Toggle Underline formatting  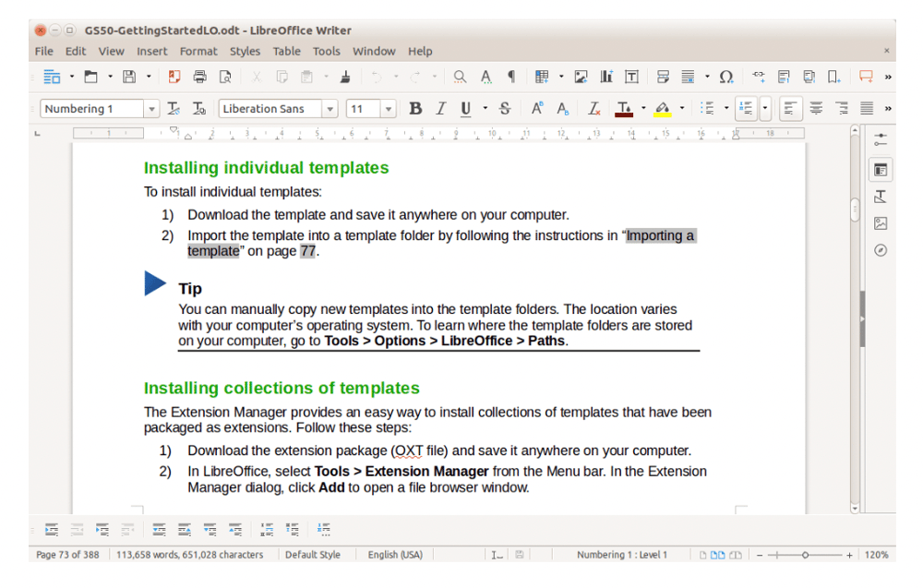tap(465, 108)
